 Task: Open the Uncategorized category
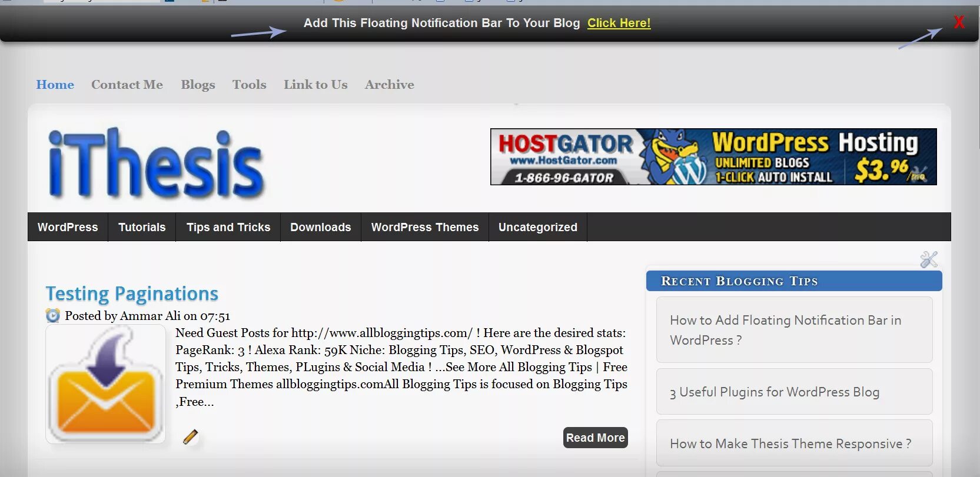point(538,227)
